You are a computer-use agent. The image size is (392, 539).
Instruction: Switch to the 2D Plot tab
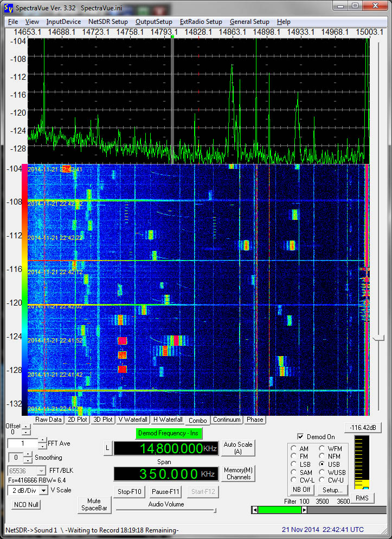coord(77,420)
